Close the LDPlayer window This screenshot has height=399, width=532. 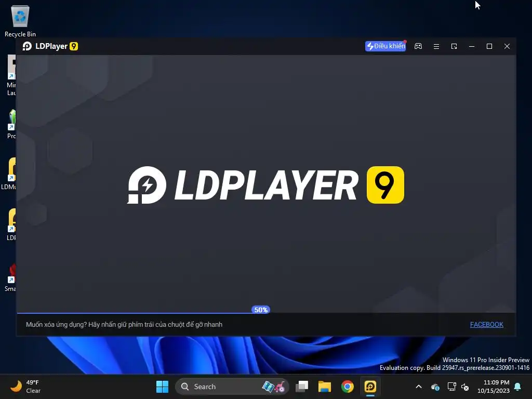click(507, 46)
